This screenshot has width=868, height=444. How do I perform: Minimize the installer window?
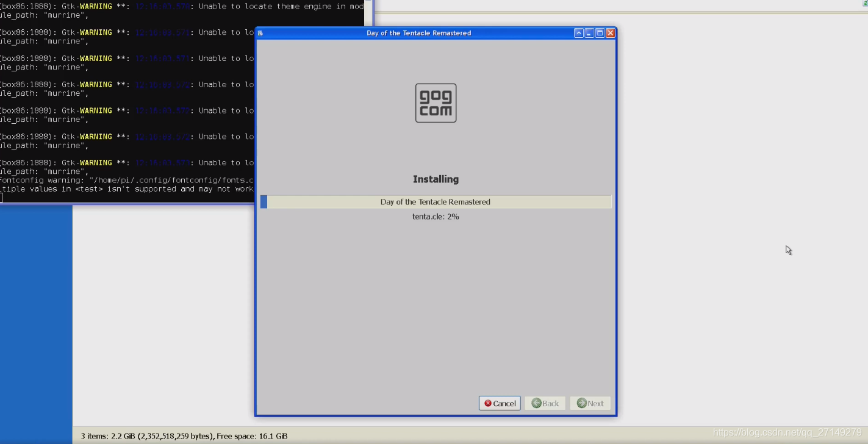(x=589, y=33)
